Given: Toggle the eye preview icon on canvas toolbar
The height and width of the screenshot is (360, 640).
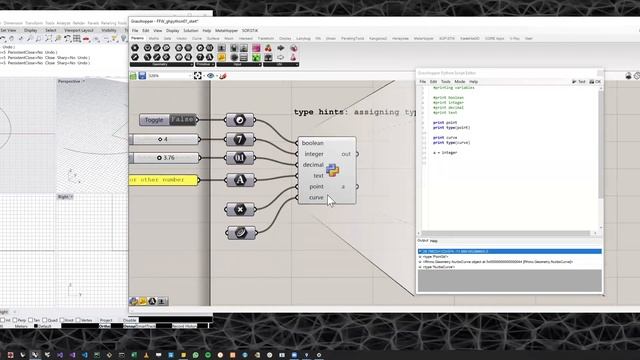Looking at the screenshot, I should [x=211, y=76].
